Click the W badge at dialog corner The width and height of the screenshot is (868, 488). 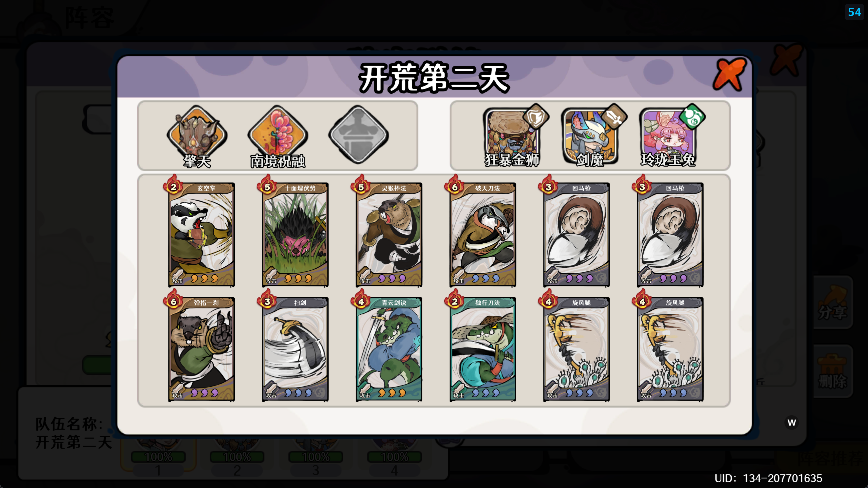coord(792,422)
